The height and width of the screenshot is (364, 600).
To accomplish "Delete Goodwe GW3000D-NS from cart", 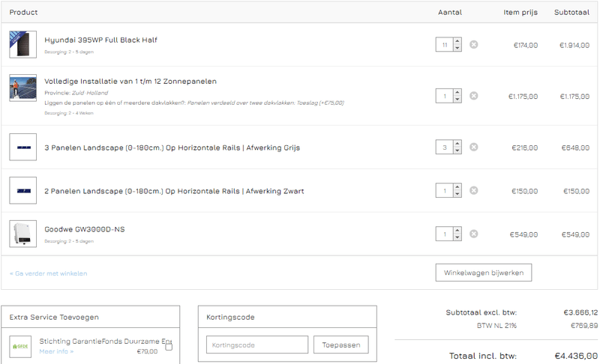I will coord(473,234).
